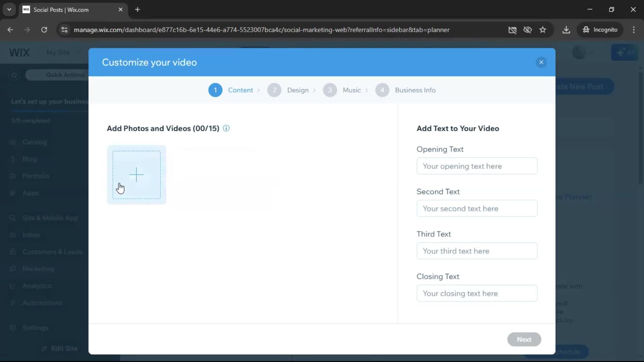Open Catalog in the Wix sidebar
Image resolution: width=644 pixels, height=362 pixels.
pos(35,142)
